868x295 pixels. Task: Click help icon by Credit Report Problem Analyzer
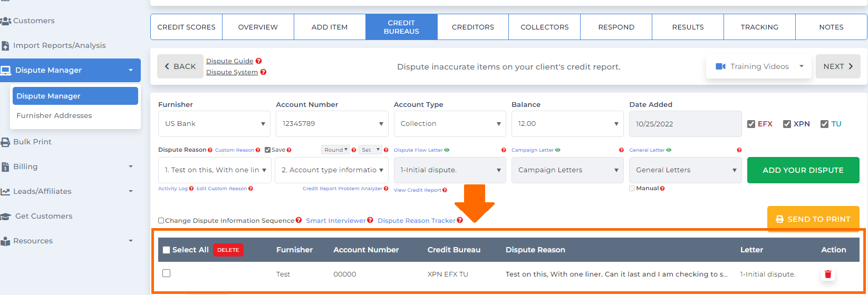(x=386, y=189)
